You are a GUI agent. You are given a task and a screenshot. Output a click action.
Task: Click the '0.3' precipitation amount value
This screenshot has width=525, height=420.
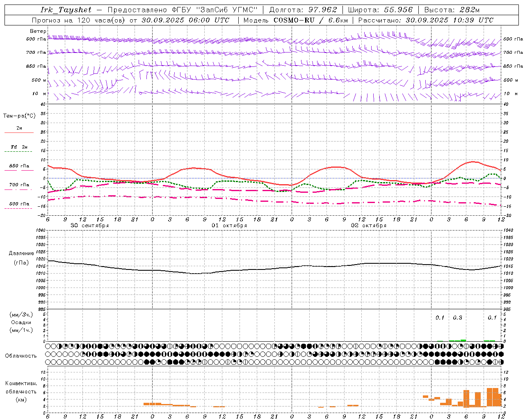tap(457, 317)
